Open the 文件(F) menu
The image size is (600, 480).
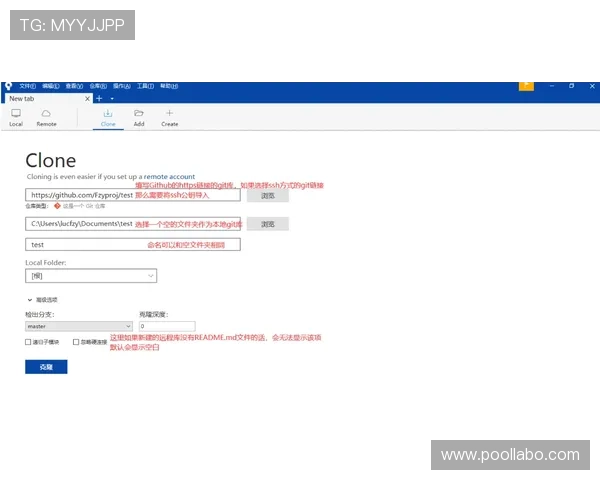(x=28, y=86)
